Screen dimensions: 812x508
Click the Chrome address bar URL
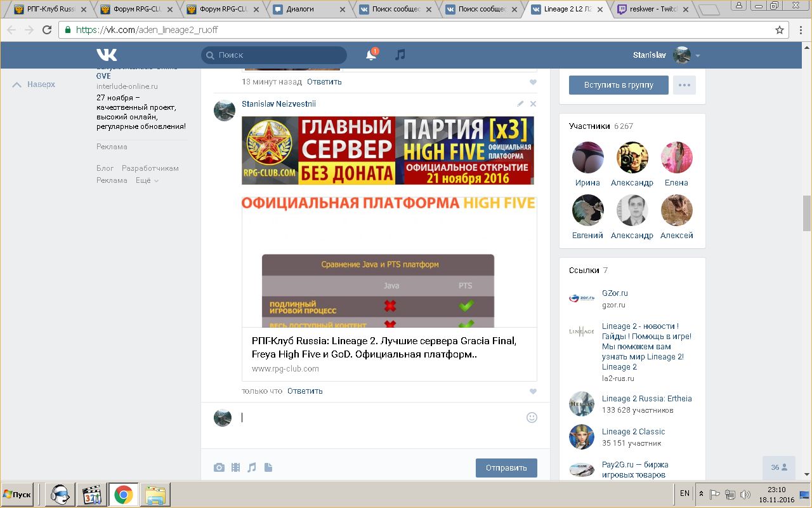click(x=147, y=30)
